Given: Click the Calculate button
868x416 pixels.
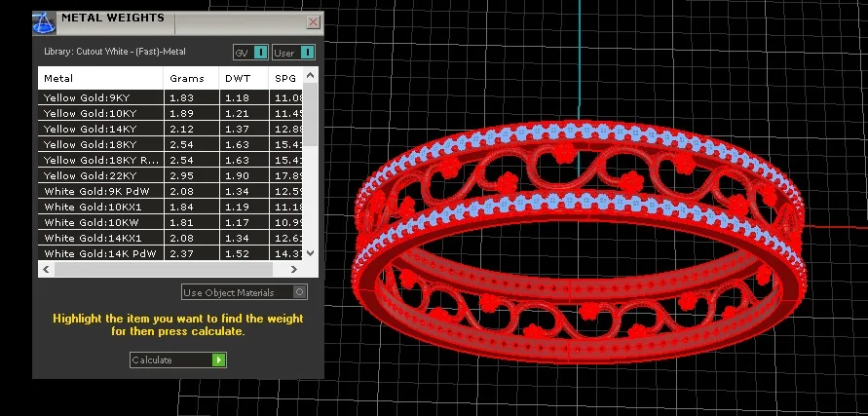Looking at the screenshot, I should point(177,360).
